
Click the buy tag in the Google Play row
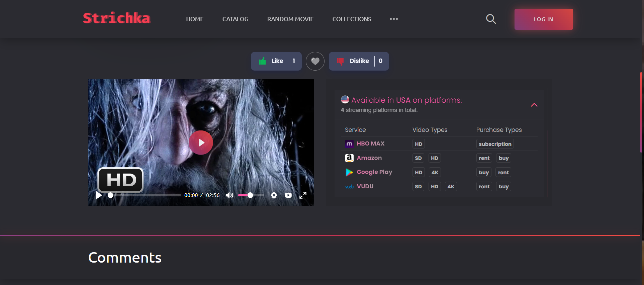click(x=484, y=172)
